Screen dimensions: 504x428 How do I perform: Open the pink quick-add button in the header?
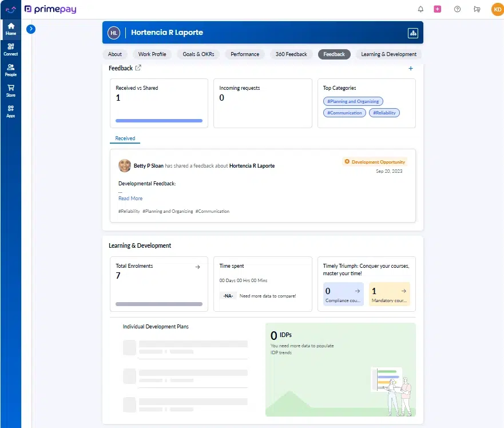tap(438, 9)
